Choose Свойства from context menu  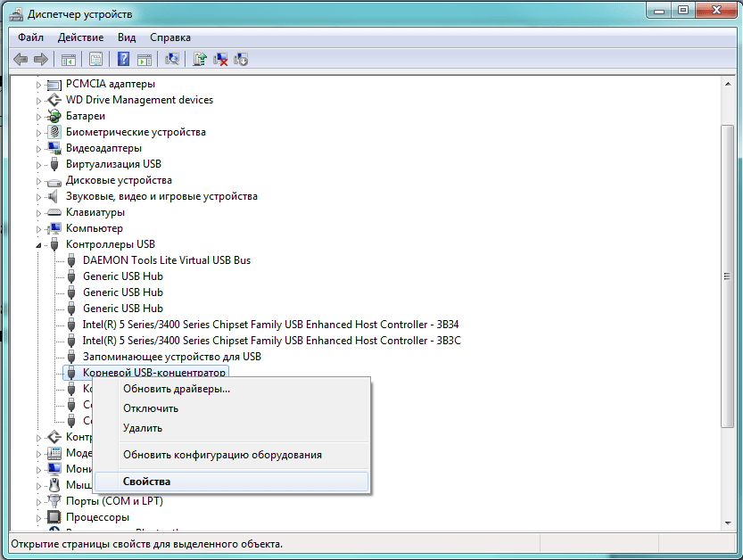(231, 482)
